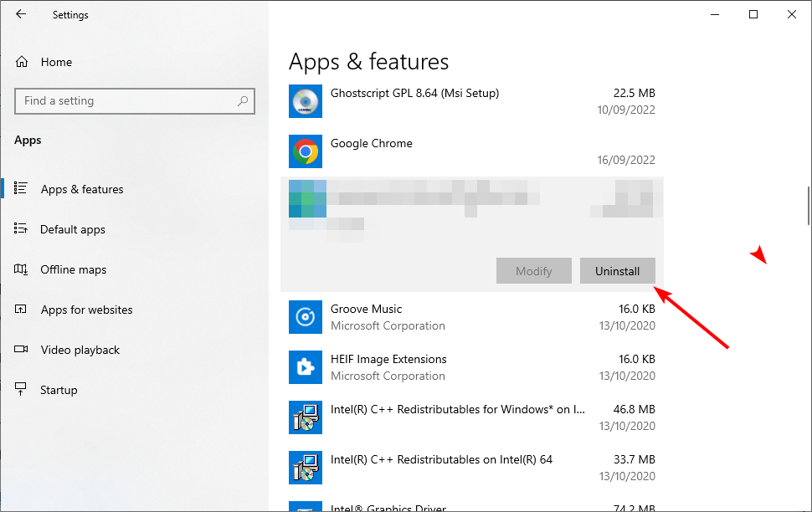Click the Google Chrome icon
Screen dimensions: 812x512
pos(306,151)
